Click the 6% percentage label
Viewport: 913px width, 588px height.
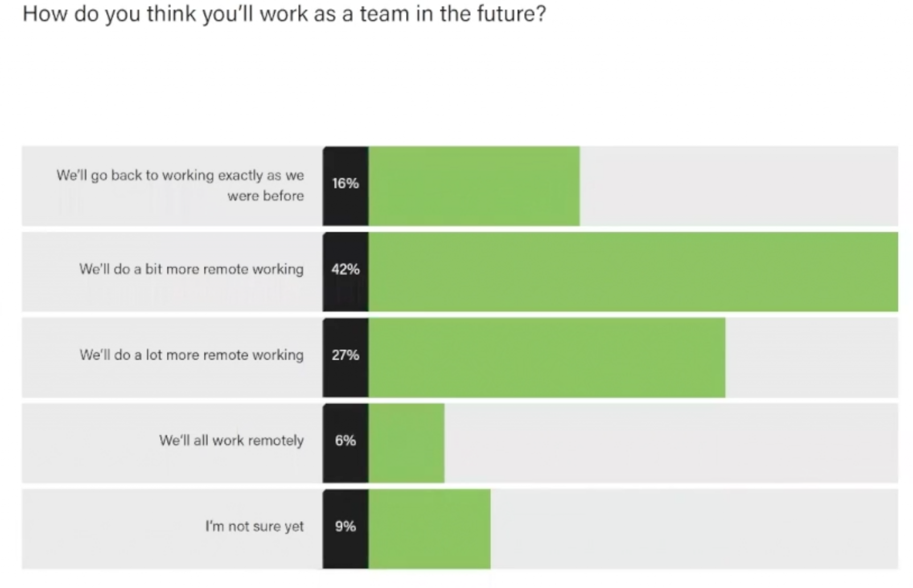click(345, 441)
